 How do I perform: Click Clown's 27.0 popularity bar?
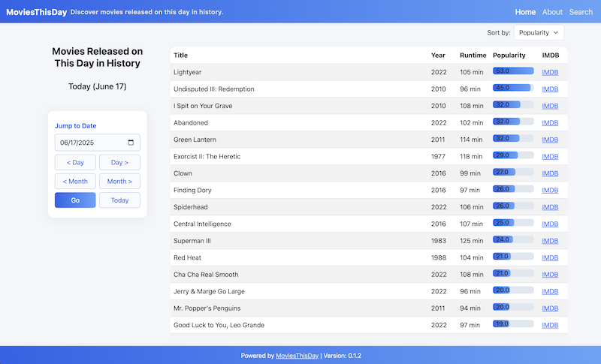(x=513, y=172)
